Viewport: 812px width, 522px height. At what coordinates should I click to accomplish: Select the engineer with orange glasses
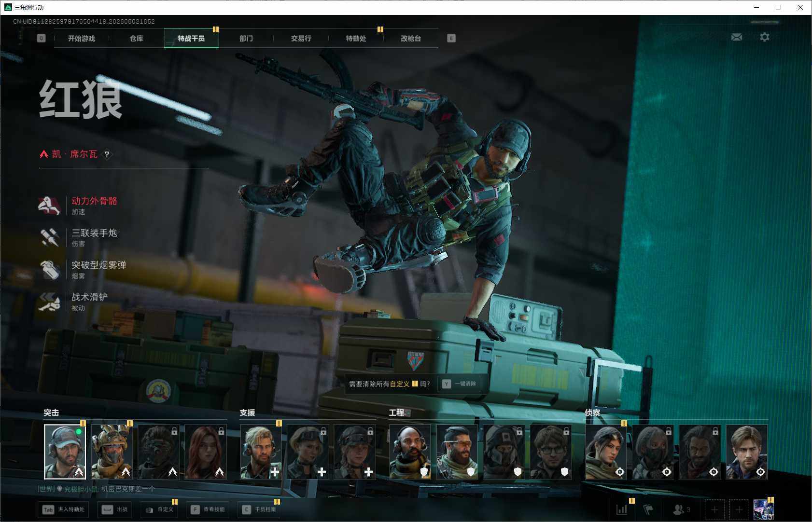(457, 452)
